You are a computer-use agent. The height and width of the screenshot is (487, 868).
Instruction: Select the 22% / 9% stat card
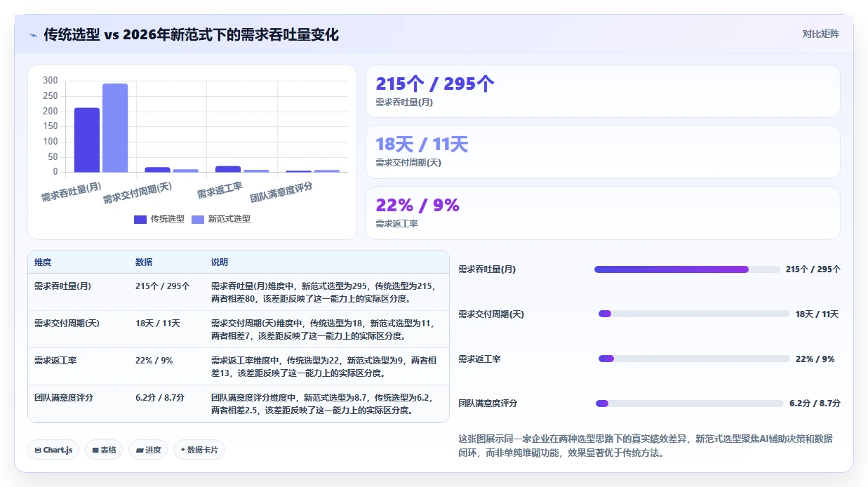coord(603,213)
